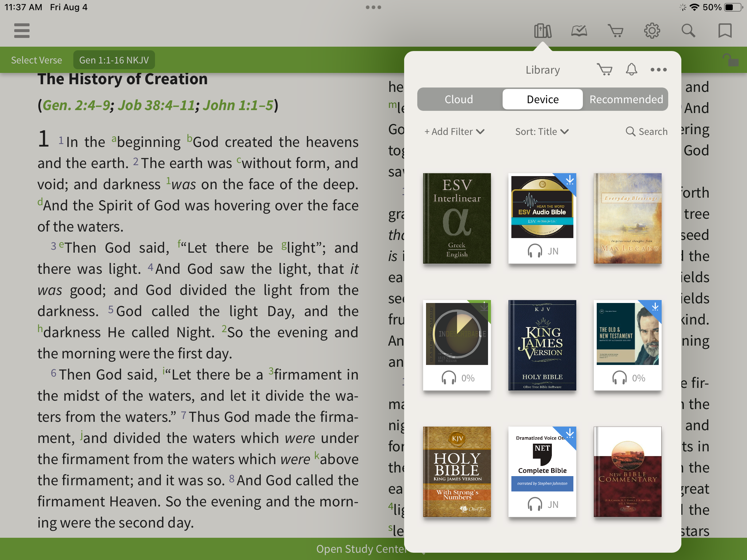The image size is (747, 560).
Task: Open cart icon in Library panel
Action: [x=605, y=69]
